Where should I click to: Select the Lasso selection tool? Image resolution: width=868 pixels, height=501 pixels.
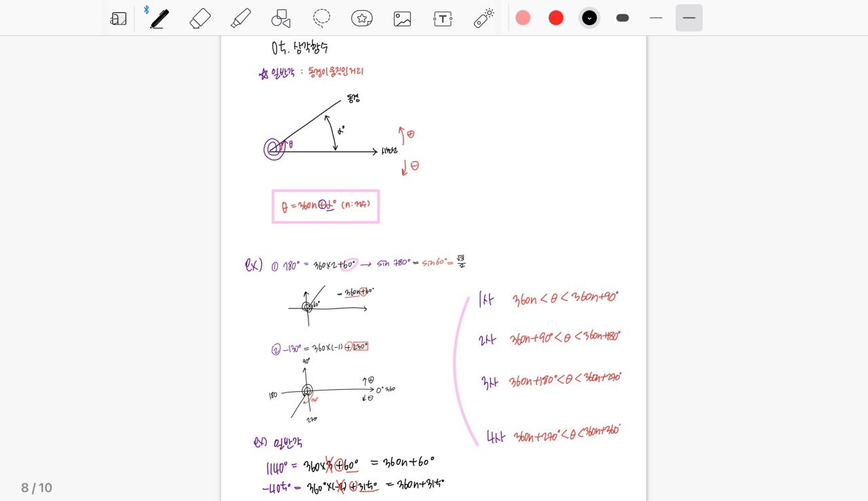[x=321, y=18]
